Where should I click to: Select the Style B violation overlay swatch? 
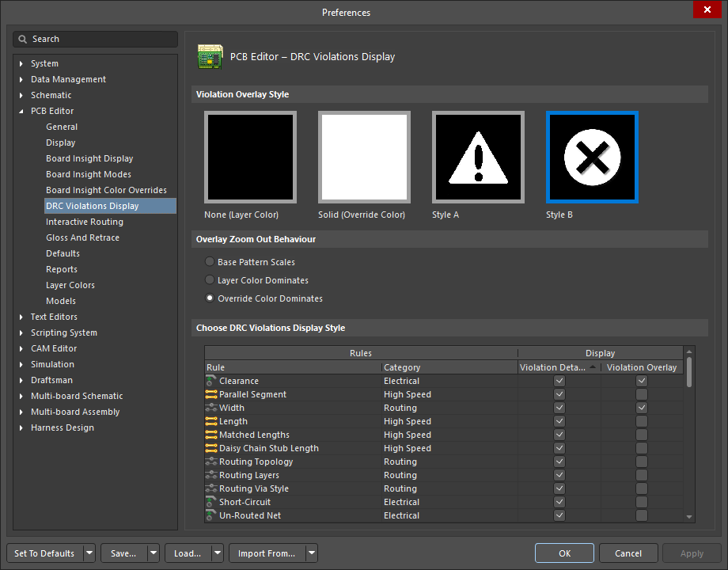point(592,157)
